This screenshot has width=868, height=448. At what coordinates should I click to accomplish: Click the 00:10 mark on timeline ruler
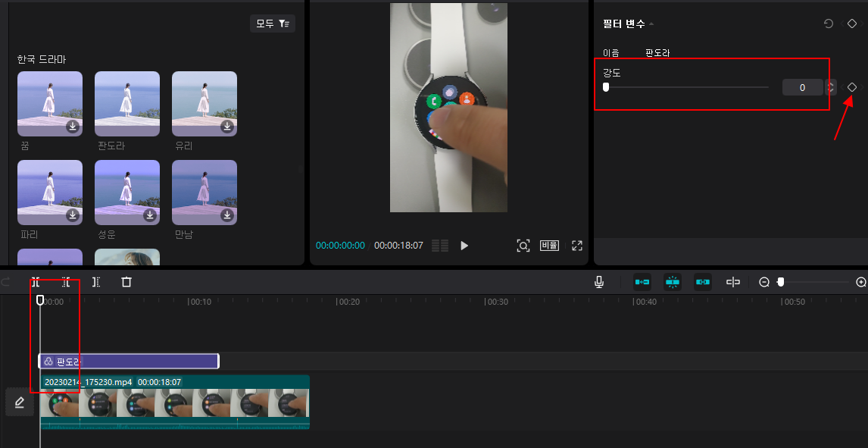click(x=201, y=302)
